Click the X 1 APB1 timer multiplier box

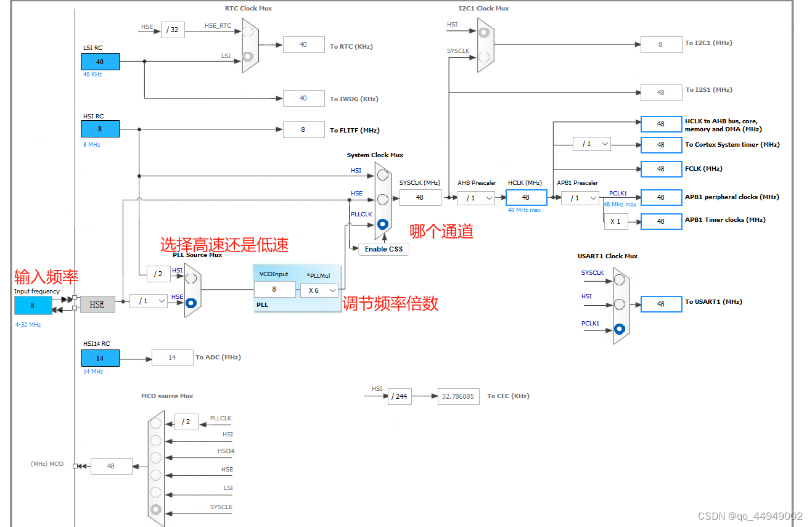(616, 221)
